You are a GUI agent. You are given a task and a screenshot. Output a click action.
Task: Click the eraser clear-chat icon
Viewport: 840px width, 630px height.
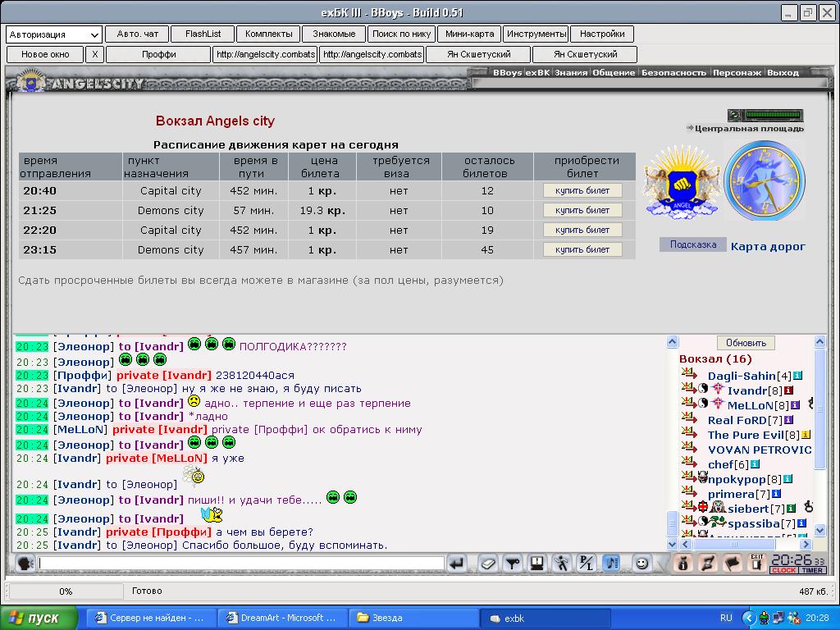(x=487, y=563)
